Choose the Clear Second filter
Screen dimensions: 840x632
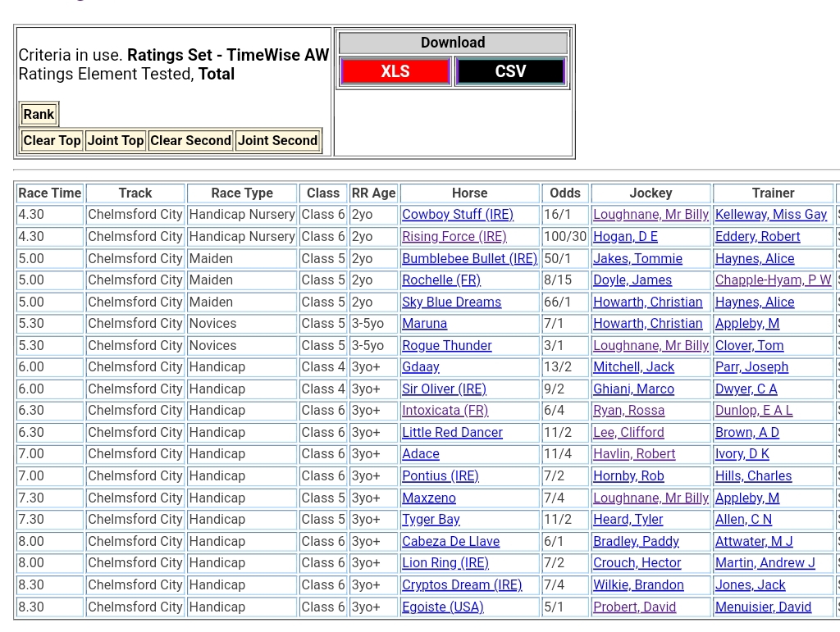coord(190,140)
